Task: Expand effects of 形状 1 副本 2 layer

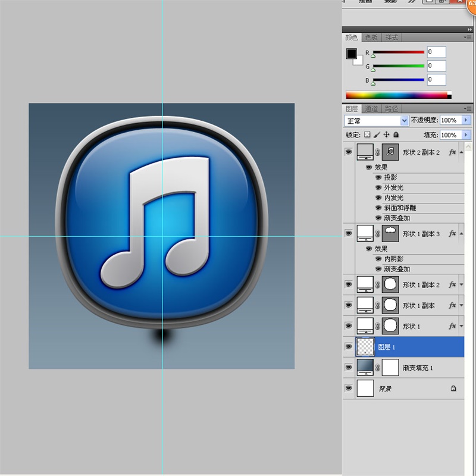Action: tap(461, 284)
